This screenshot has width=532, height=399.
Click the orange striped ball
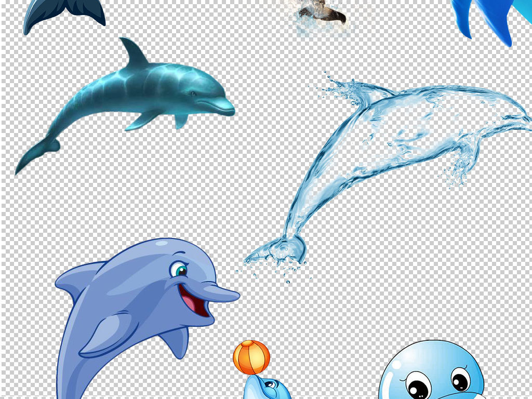click(251, 357)
